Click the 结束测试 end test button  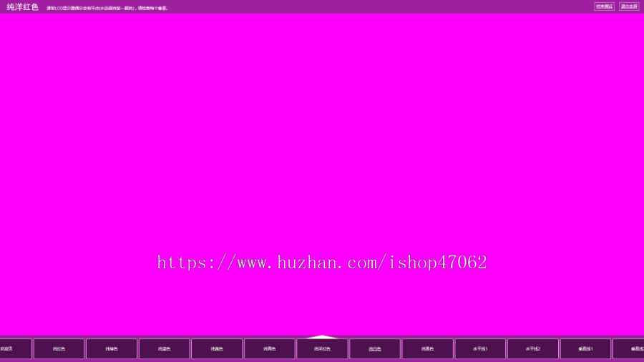604,6
